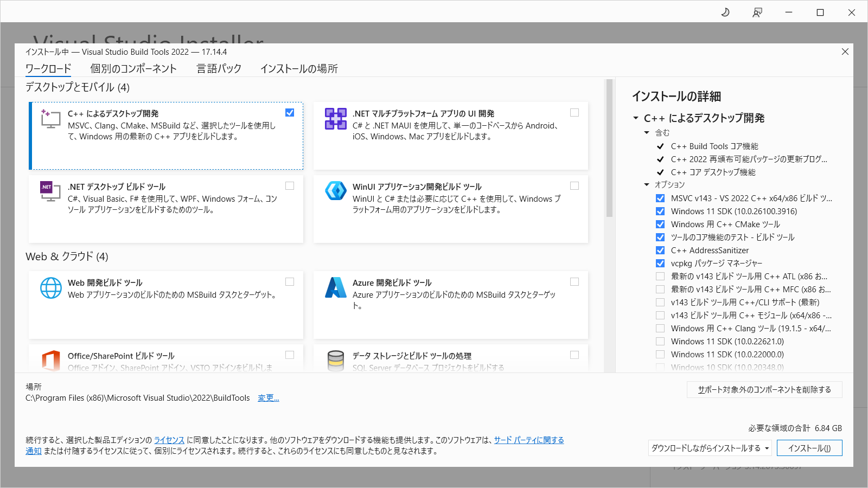This screenshot has width=868, height=488.
Task: Click the Office/SharePoint build tools icon
Action: pos(50,360)
